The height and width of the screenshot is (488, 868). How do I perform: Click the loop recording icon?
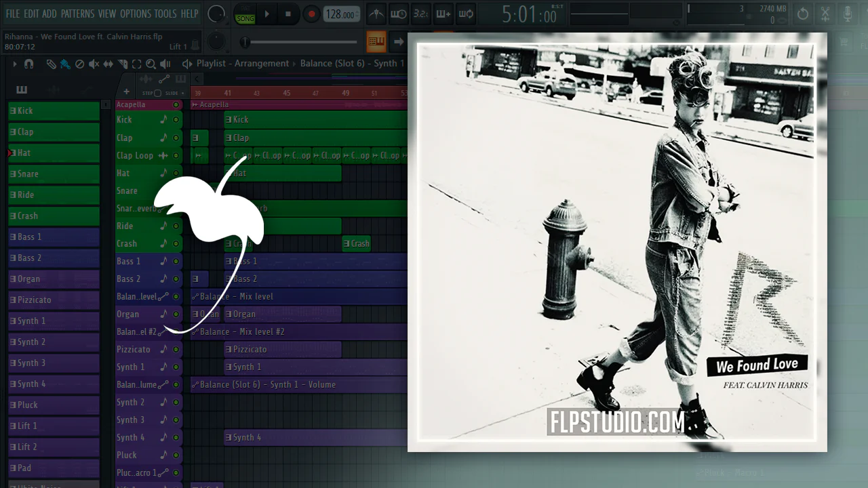pyautogui.click(x=465, y=14)
